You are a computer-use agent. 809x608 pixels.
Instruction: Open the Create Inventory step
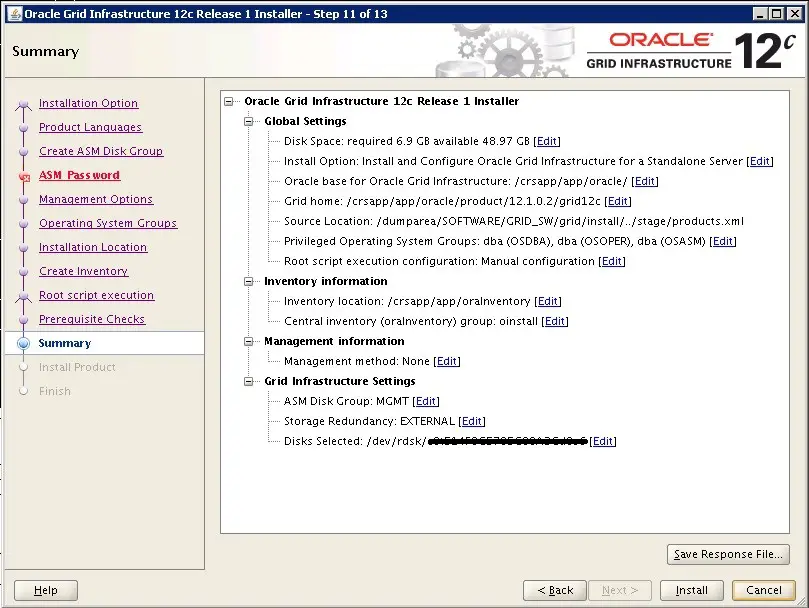point(84,271)
